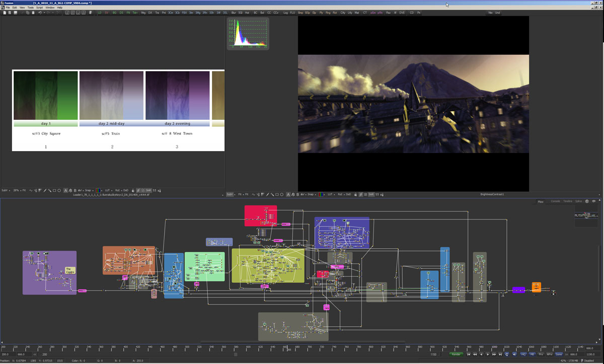Toggle the HiQ quality button
The image size is (604, 364).
tap(523, 354)
